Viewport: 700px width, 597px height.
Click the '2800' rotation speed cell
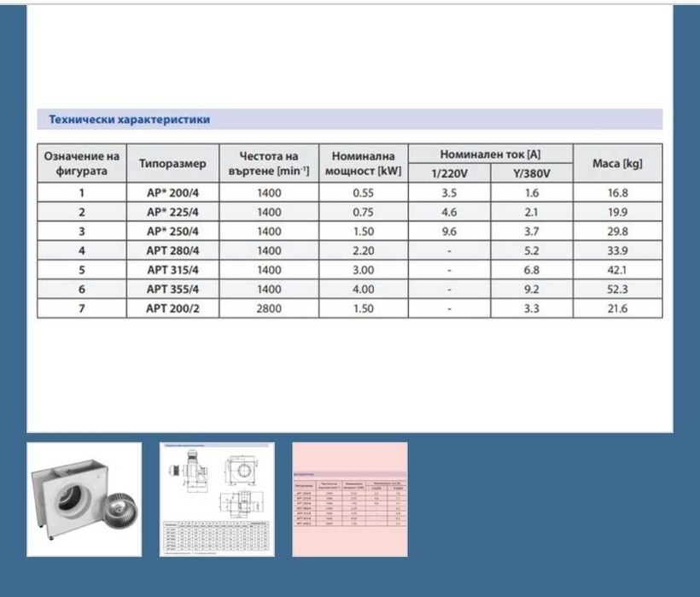pos(269,308)
